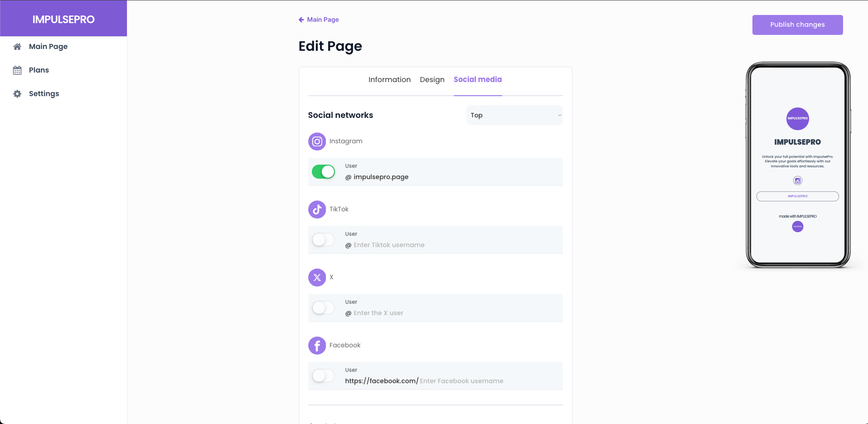Screen dimensions: 868x424
Task: Click the Facebook network icon
Action: click(x=317, y=346)
